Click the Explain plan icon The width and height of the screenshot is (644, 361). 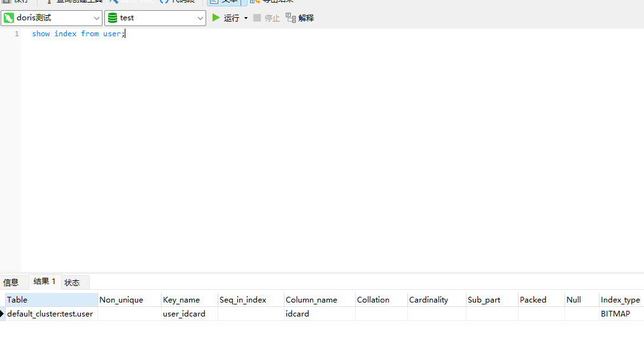coord(291,18)
